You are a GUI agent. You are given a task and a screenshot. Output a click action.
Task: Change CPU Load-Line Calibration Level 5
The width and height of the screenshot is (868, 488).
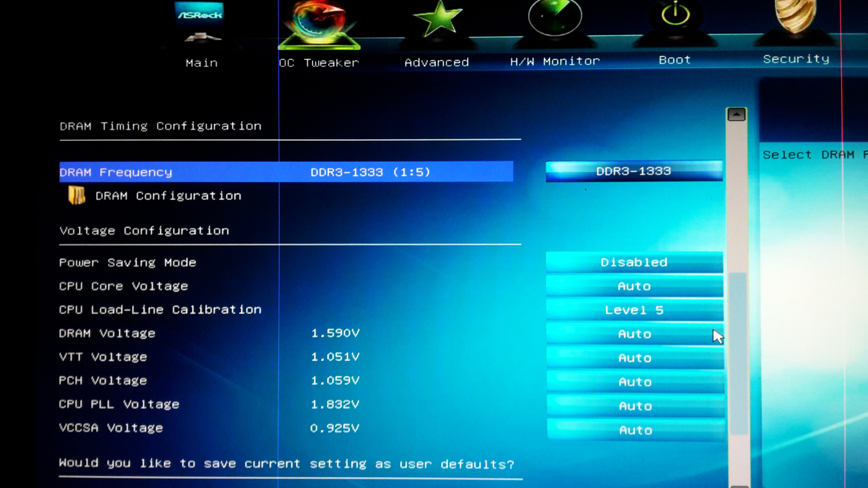tap(634, 310)
